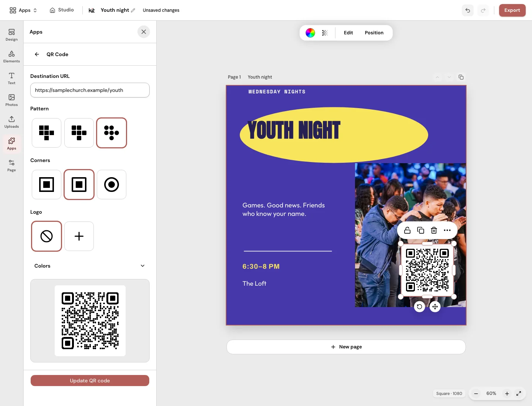Open the Apps switcher dropdown in the top bar
This screenshot has height=406, width=532.
(x=23, y=10)
